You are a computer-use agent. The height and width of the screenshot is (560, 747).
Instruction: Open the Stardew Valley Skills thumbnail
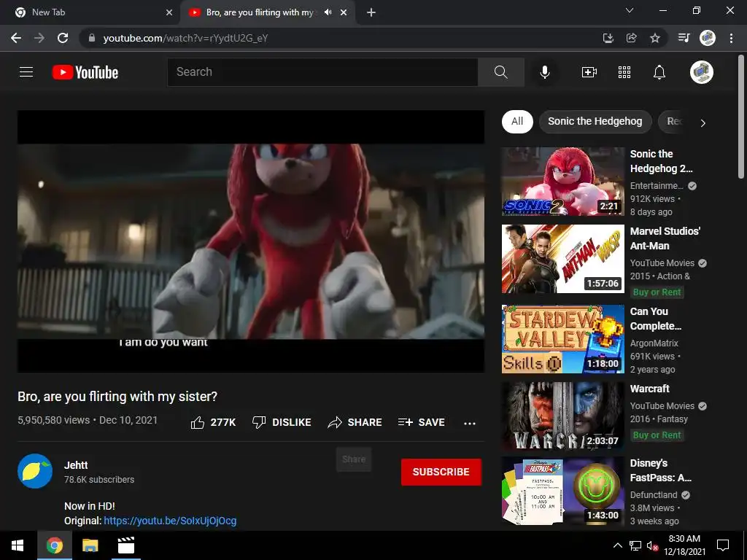(562, 339)
